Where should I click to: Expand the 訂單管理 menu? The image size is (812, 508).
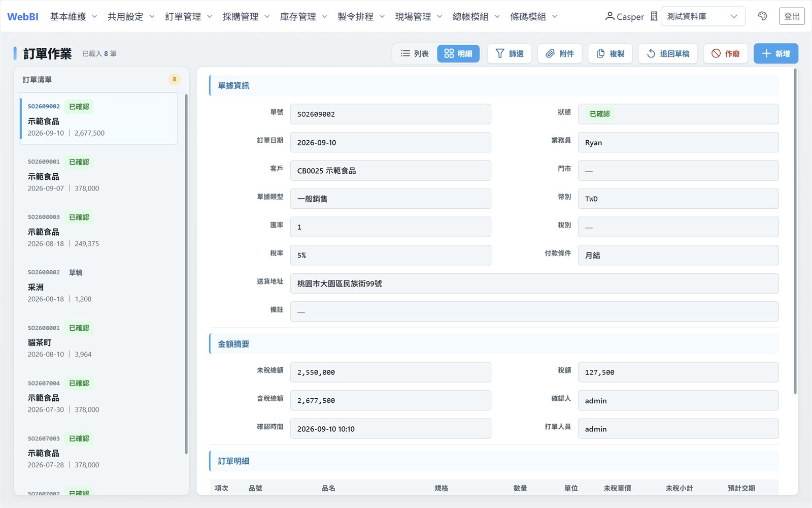(188, 17)
